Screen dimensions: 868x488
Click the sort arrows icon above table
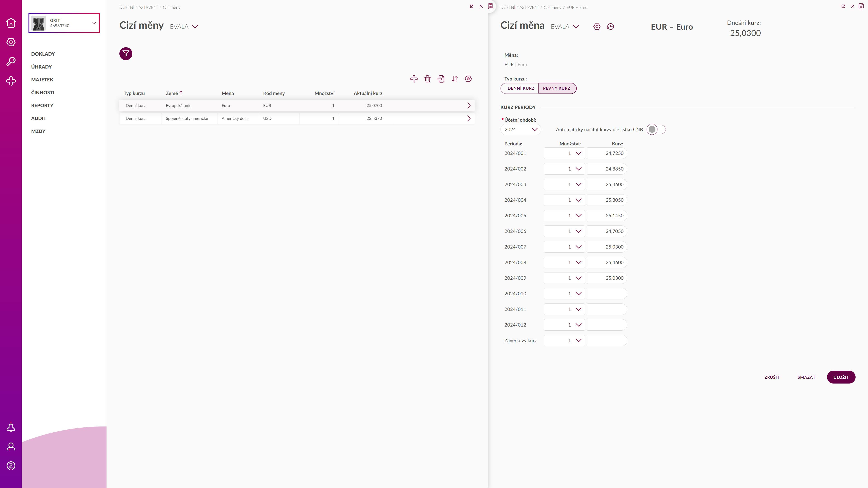tap(455, 79)
